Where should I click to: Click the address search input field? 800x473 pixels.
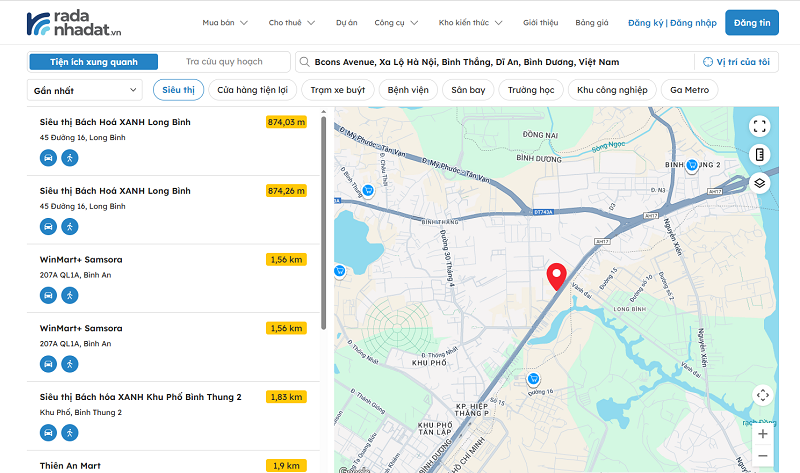pyautogui.click(x=495, y=62)
